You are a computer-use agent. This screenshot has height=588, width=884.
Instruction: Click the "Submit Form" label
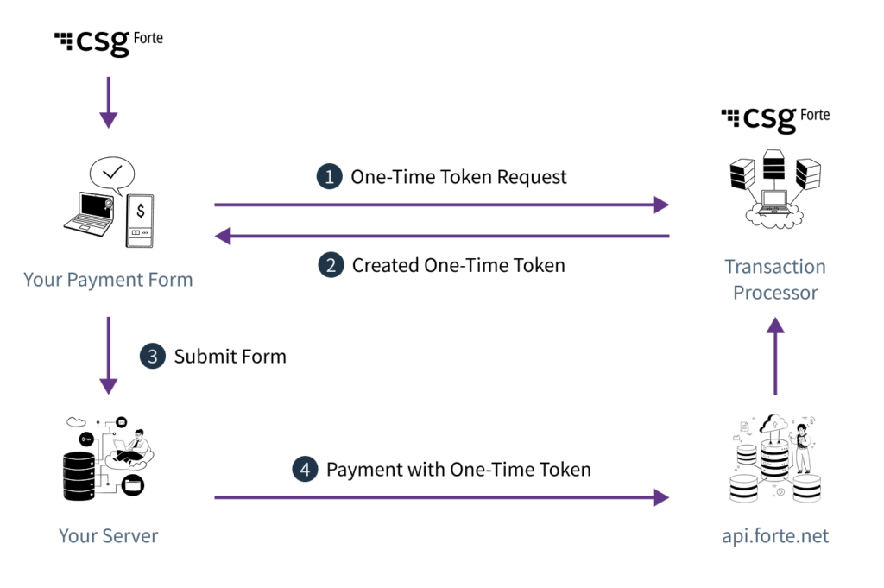pyautogui.click(x=230, y=357)
